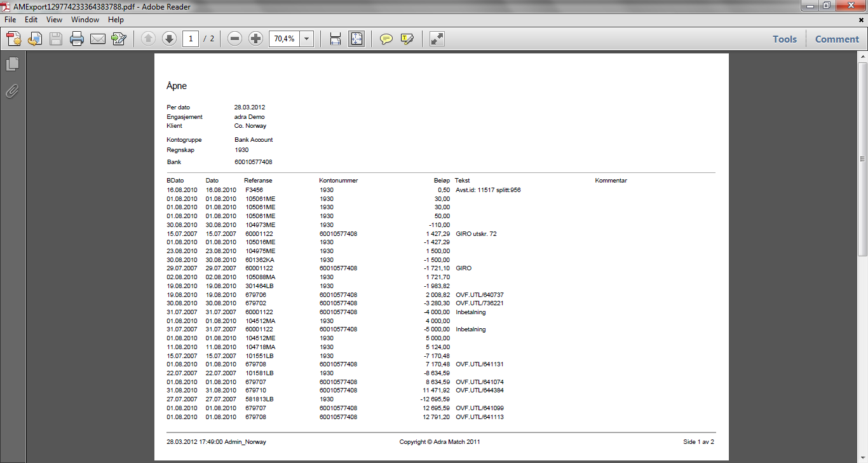Click the text 'GIRO utskr. 72'
This screenshot has height=463, width=868.
tap(477, 233)
